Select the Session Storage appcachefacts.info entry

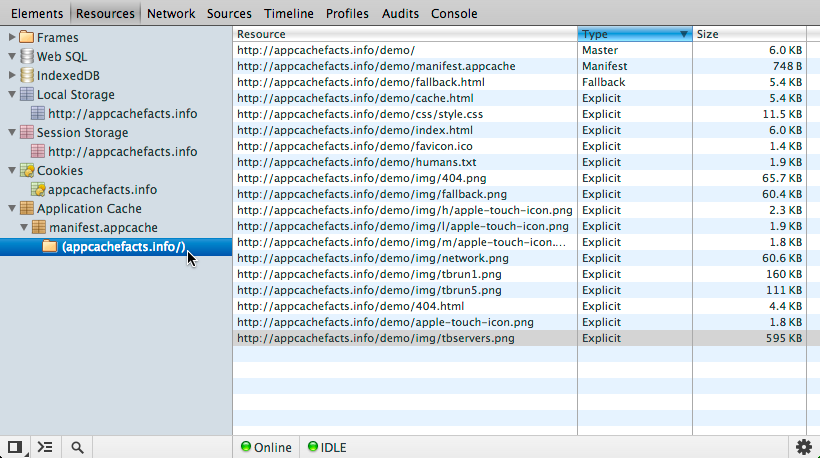122,151
